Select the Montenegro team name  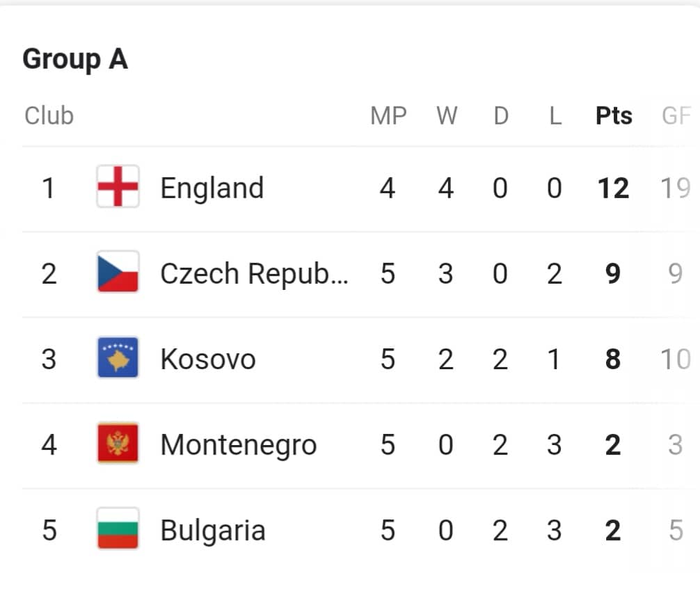(x=239, y=446)
